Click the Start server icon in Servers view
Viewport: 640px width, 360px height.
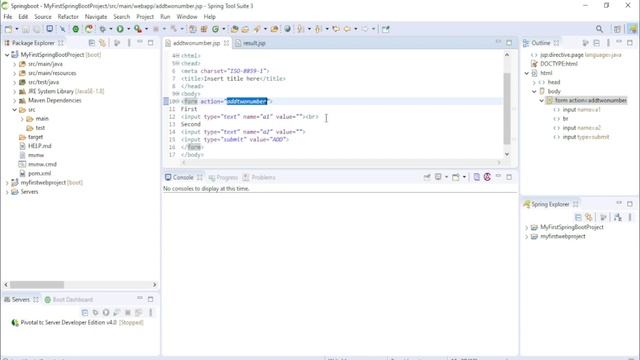click(106, 313)
